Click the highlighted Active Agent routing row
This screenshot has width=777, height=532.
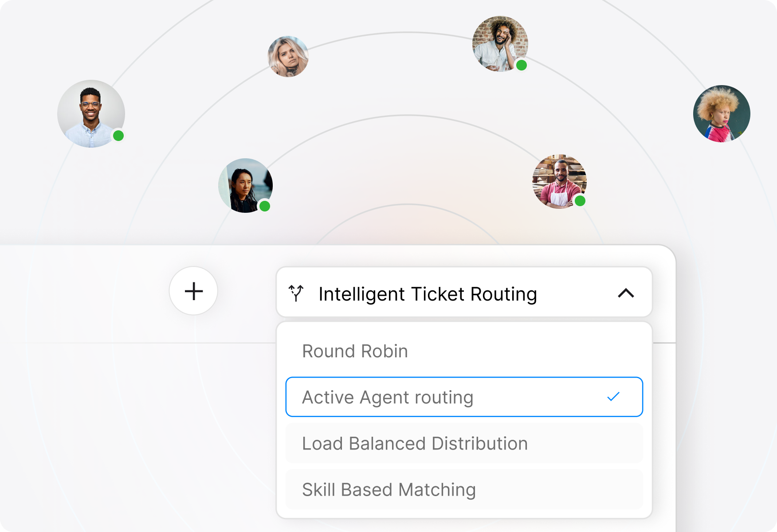[x=463, y=397]
